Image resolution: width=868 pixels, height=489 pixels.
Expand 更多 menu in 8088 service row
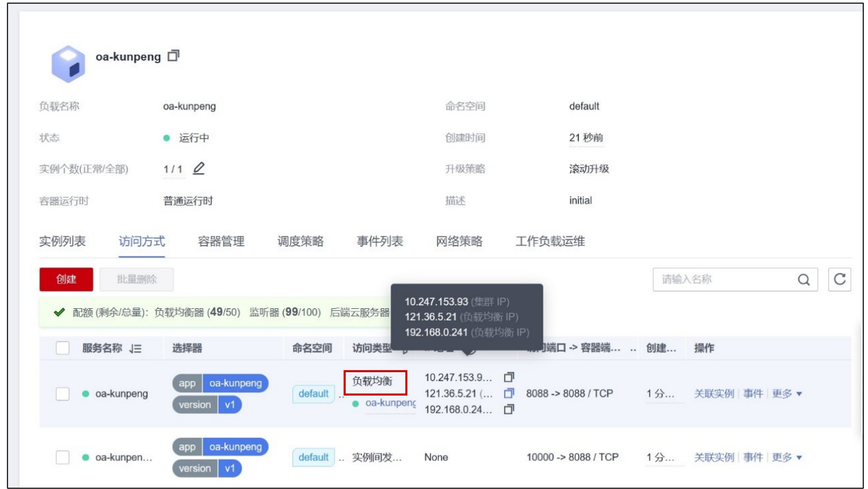787,394
